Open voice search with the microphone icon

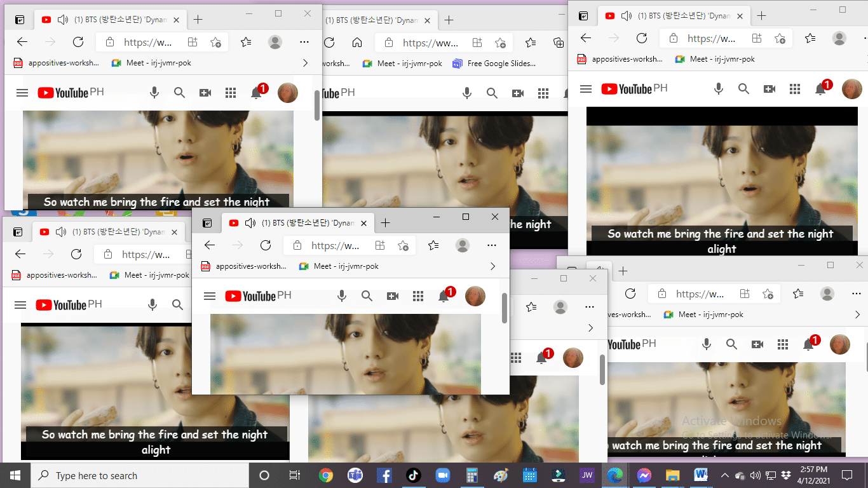pos(342,296)
